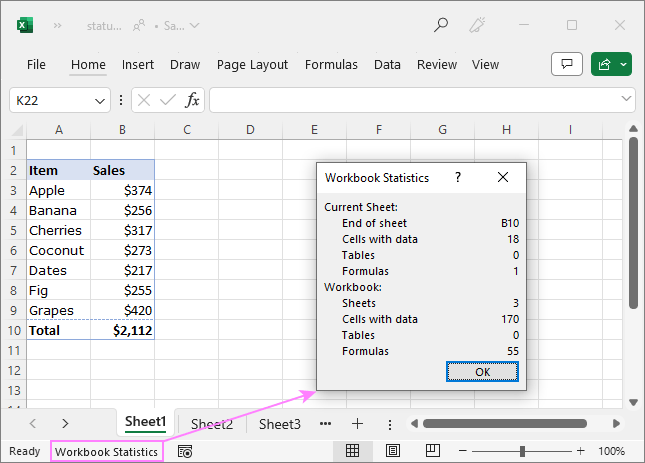
Task: Switch to Page Break Preview view
Action: tap(433, 452)
